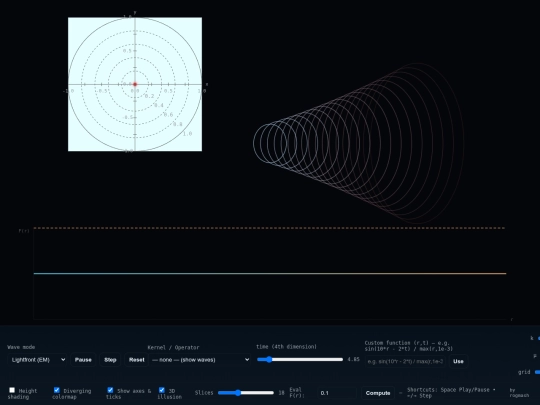540x405 pixels.
Task: Click the Slices value 18 readout
Action: point(281,393)
